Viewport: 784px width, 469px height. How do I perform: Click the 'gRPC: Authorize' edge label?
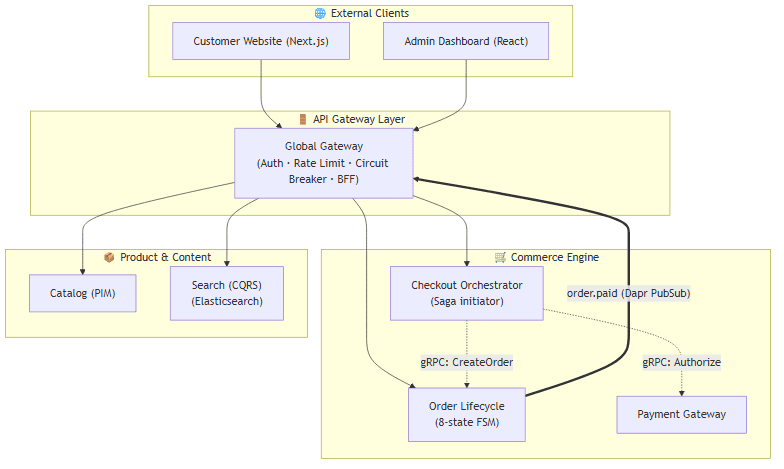pyautogui.click(x=682, y=362)
